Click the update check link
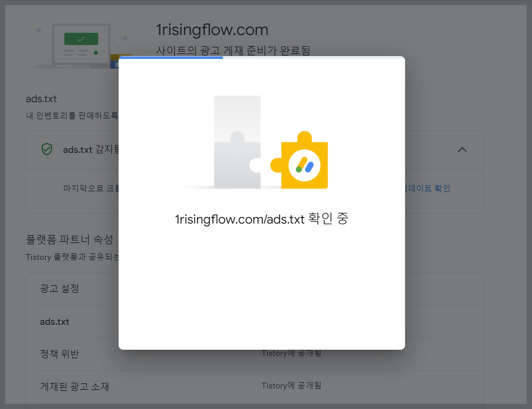This screenshot has height=409, width=532. coord(427,188)
